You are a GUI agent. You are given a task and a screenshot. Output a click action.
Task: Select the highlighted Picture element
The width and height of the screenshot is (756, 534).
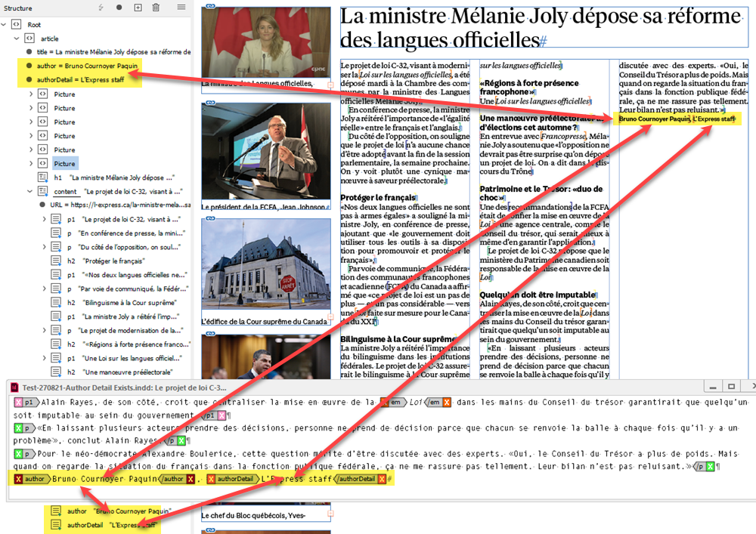pos(64,164)
